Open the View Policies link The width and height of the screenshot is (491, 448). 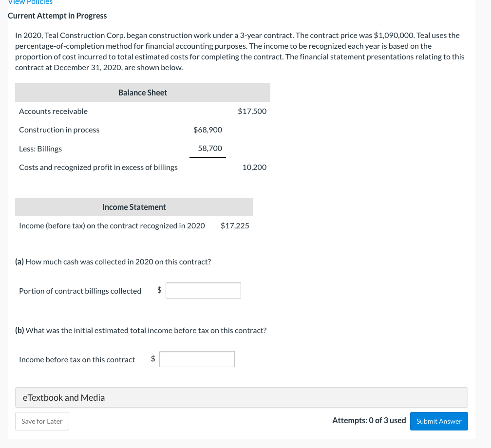tap(30, 2)
